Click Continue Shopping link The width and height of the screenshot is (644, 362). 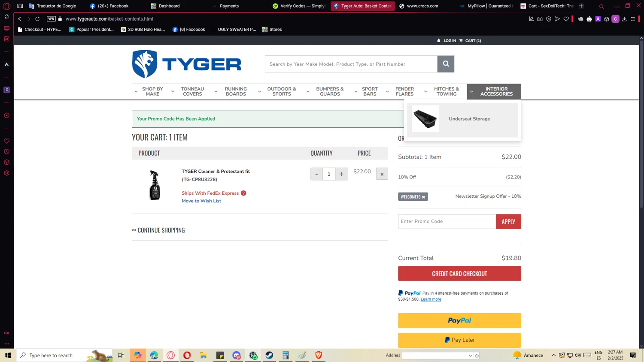[x=158, y=230]
